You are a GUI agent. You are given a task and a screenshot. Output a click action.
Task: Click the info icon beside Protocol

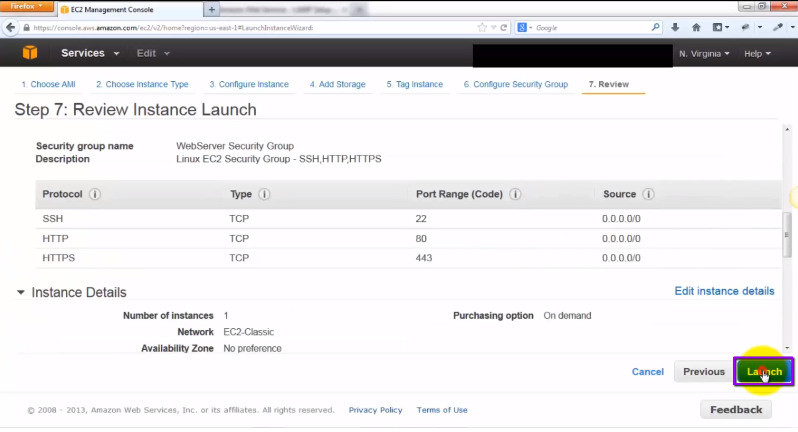point(95,194)
